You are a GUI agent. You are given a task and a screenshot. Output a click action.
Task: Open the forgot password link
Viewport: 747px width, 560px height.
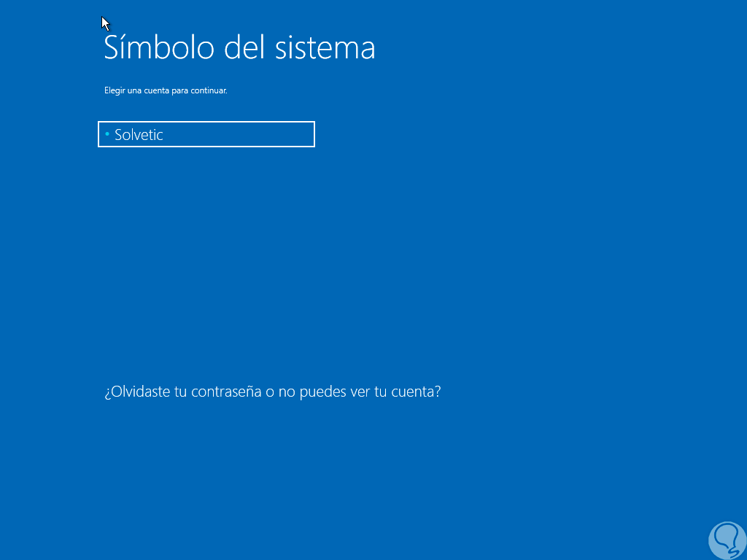pos(272,392)
